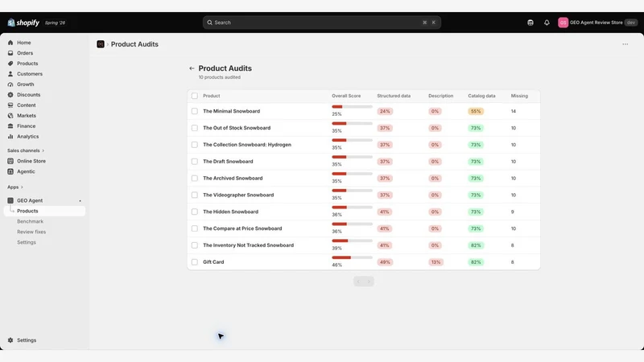The width and height of the screenshot is (644, 362).
Task: Select The Archived Snowboard checkbox
Action: click(x=195, y=178)
